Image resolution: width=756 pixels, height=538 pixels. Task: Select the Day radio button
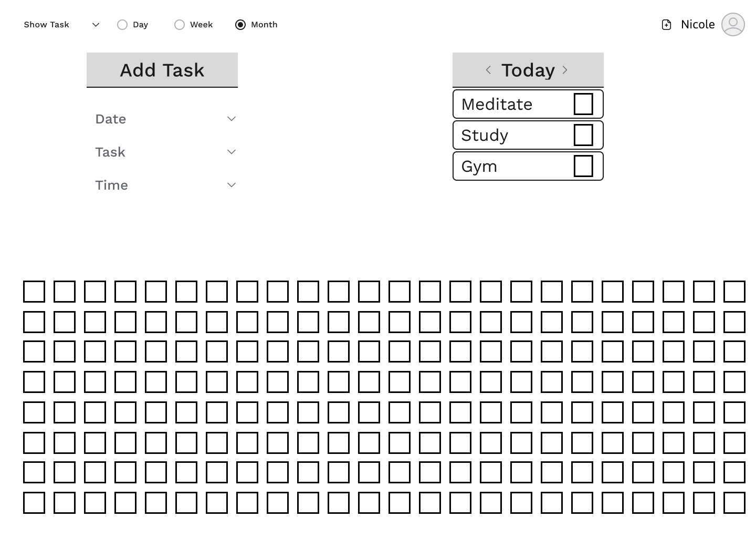pos(122,24)
